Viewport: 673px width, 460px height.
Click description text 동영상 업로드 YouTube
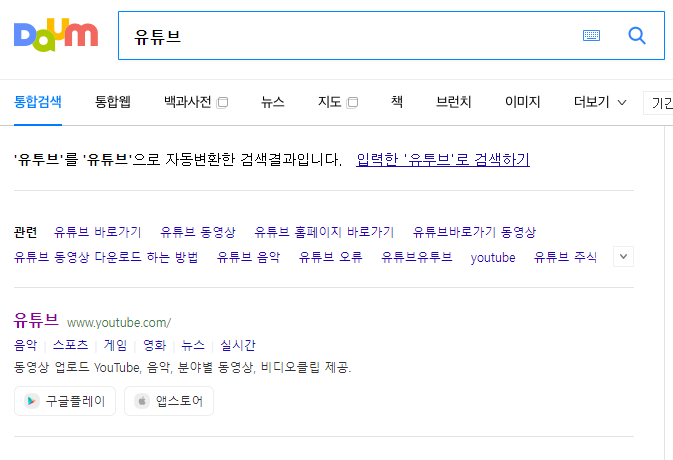pyautogui.click(x=77, y=367)
